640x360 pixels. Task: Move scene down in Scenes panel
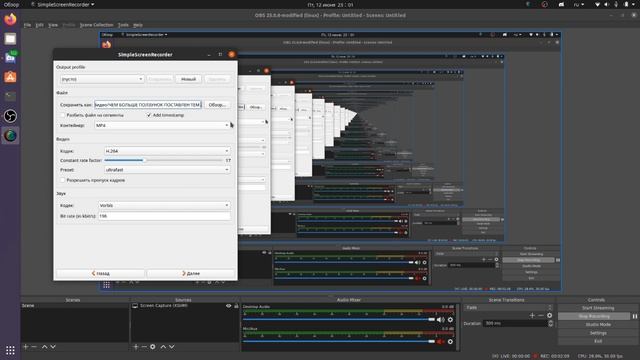coord(53,347)
